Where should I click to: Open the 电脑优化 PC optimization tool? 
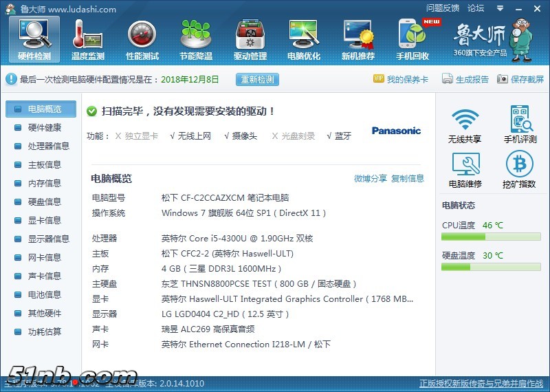point(304,39)
